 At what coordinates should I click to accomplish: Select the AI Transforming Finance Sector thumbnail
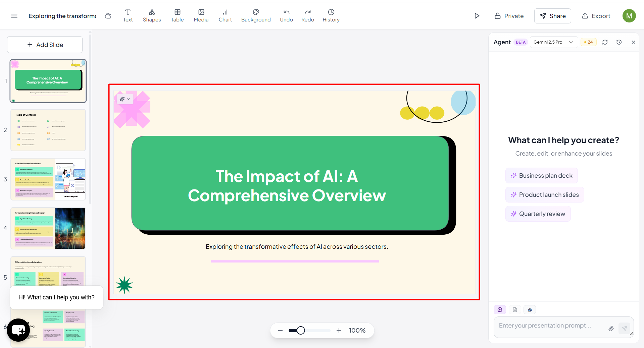click(x=48, y=228)
